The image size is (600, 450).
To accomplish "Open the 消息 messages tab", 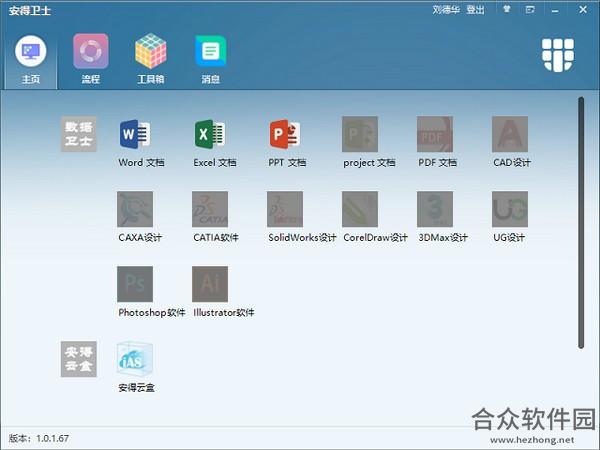I will pos(210,60).
